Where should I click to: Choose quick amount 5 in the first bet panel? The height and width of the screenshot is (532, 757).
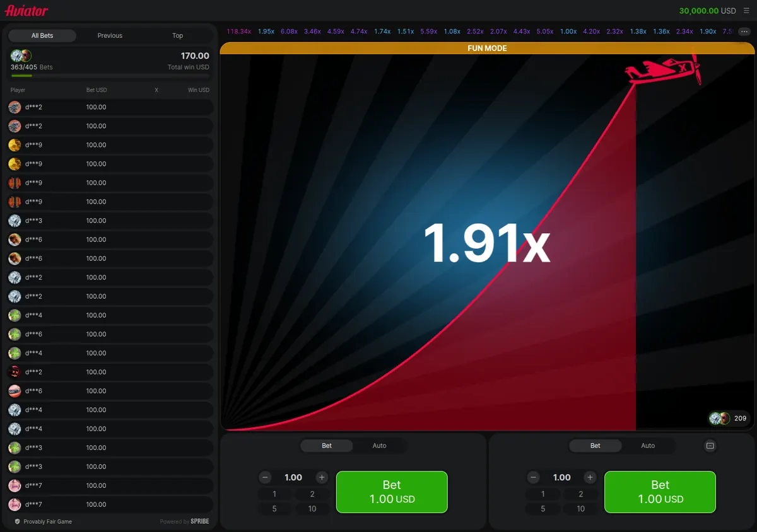click(274, 509)
